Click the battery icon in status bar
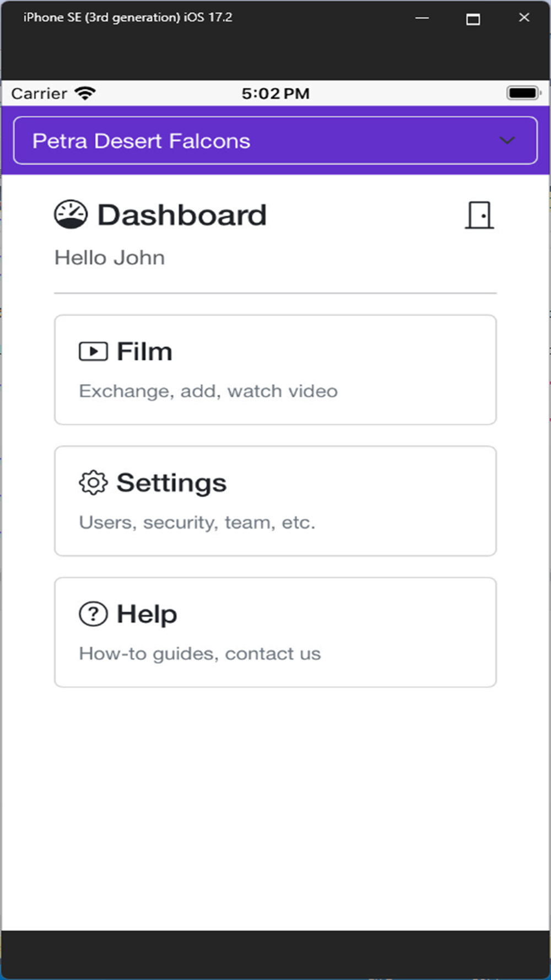551x980 pixels. point(523,93)
